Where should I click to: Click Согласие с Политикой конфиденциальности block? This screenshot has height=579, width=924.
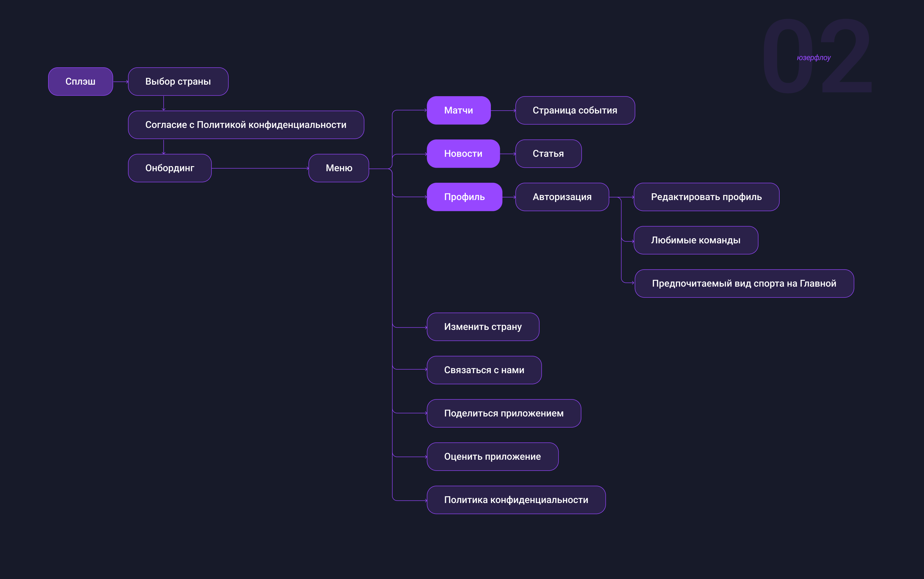(x=246, y=125)
